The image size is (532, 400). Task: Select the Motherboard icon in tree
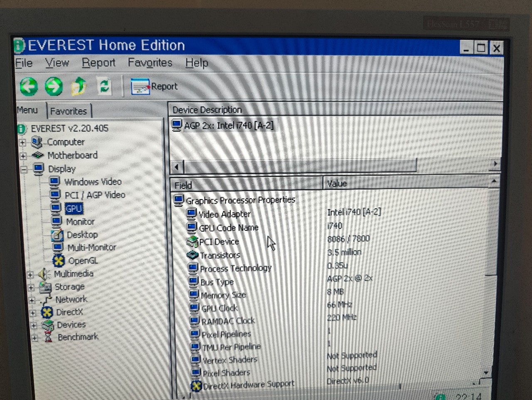pos(38,155)
